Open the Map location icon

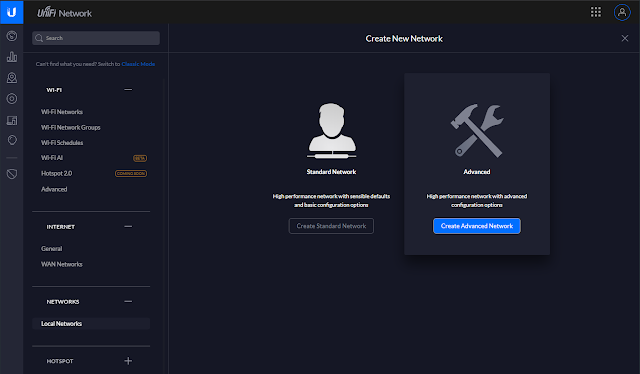point(12,78)
